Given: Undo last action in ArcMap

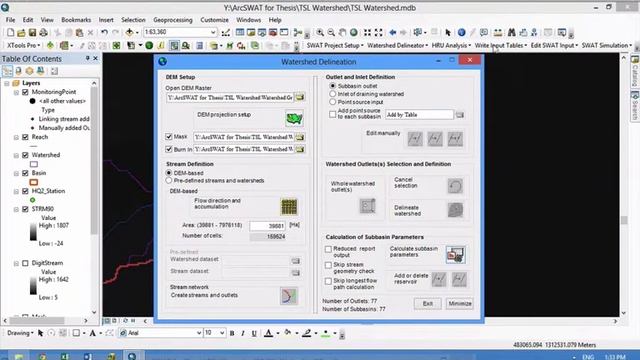Looking at the screenshot, I should (104, 33).
